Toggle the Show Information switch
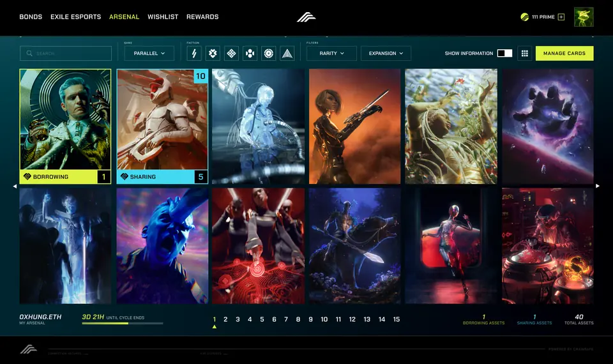Screen dimensions: 613x364 pos(504,53)
